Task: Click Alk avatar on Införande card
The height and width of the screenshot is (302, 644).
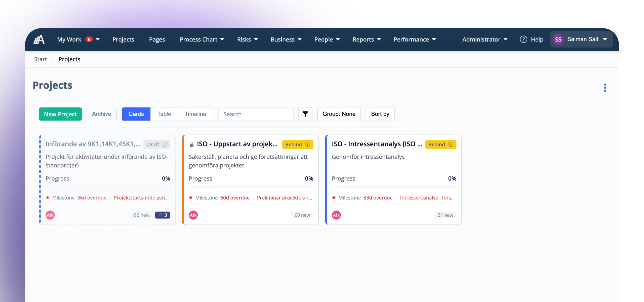Action: (50, 215)
